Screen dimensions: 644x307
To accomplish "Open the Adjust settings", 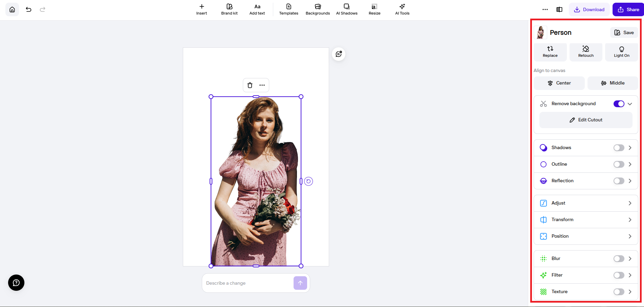I will [x=586, y=203].
